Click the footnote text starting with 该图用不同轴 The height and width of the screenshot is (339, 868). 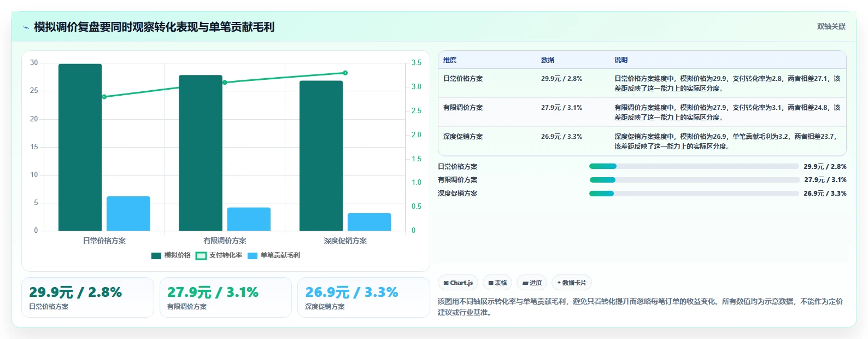coord(640,307)
